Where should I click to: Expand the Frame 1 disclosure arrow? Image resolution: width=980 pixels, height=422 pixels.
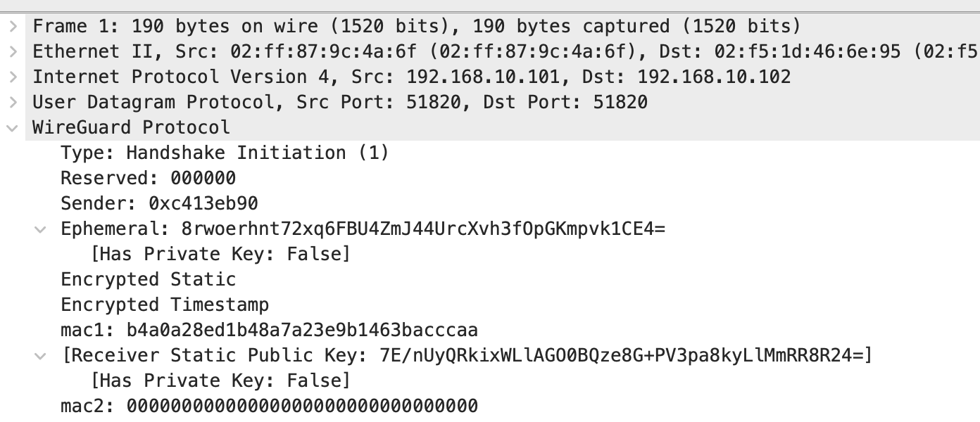point(13,27)
